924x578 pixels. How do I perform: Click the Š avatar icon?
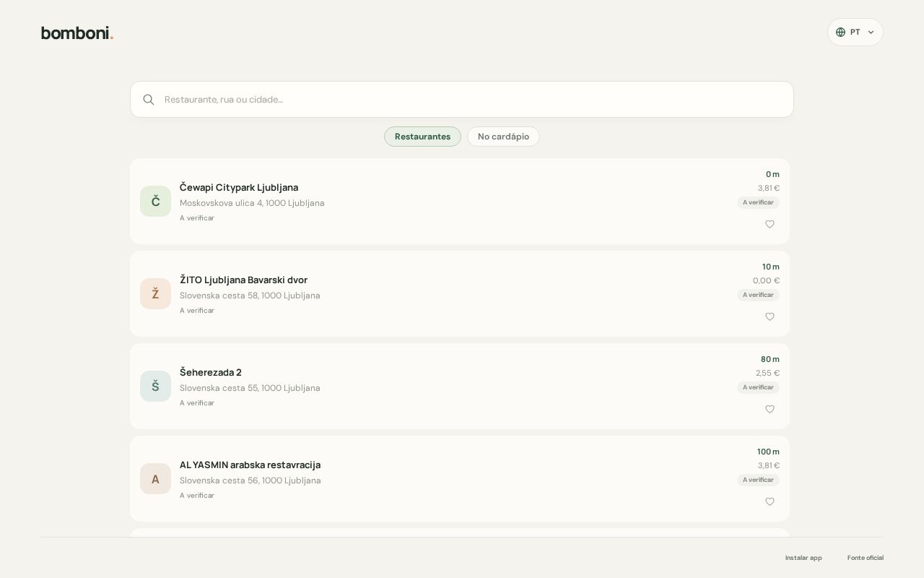155,387
